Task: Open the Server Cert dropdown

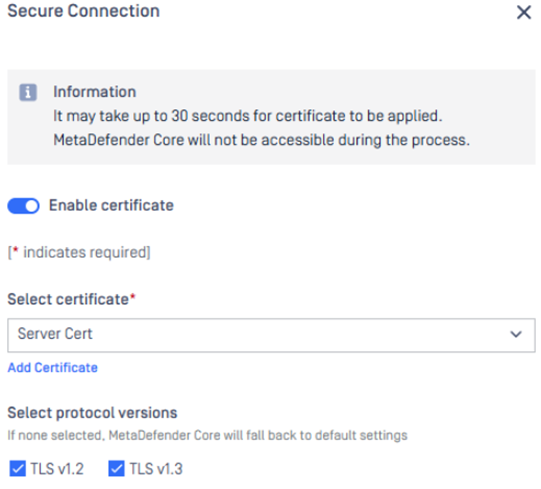Action: tap(271, 335)
